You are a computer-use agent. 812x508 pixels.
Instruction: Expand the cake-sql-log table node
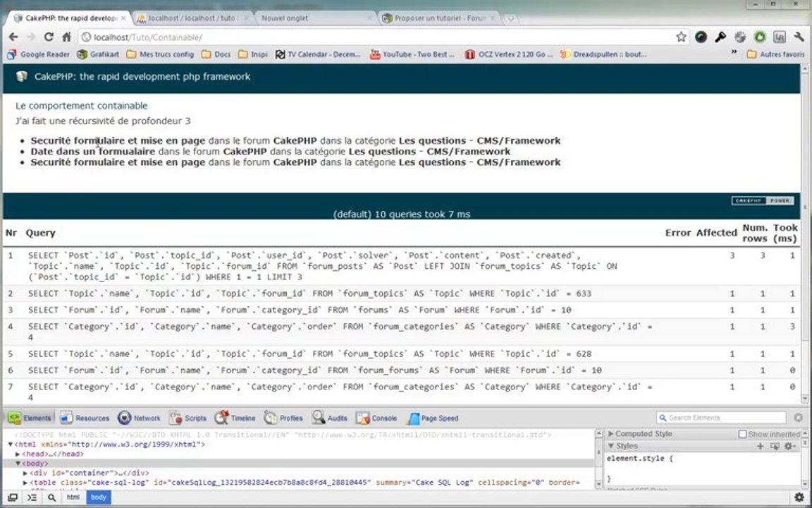point(25,483)
